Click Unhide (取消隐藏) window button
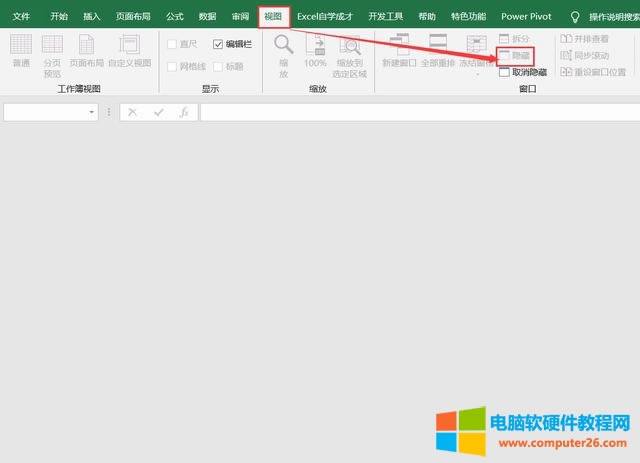The image size is (640, 463). [523, 72]
